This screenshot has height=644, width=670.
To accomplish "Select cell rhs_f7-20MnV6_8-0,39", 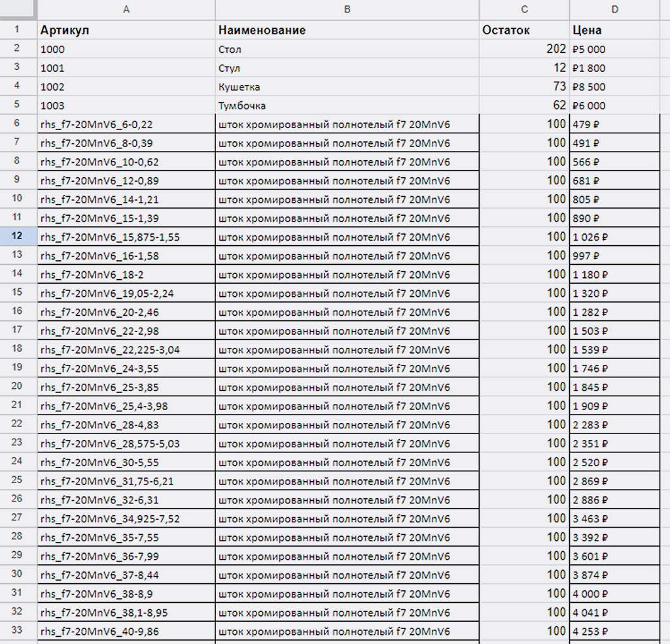I will 126,143.
